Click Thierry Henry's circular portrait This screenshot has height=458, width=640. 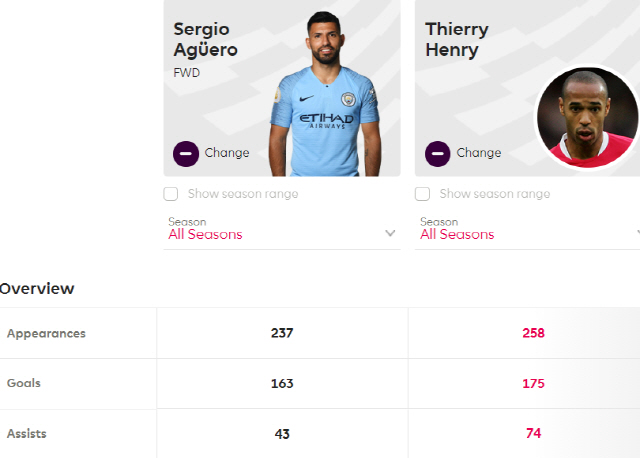click(x=587, y=117)
